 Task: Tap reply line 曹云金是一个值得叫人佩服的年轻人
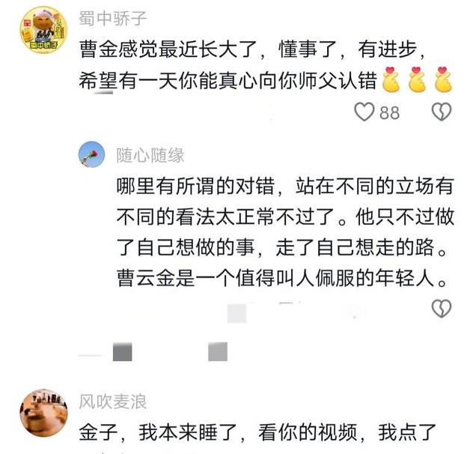click(281, 278)
